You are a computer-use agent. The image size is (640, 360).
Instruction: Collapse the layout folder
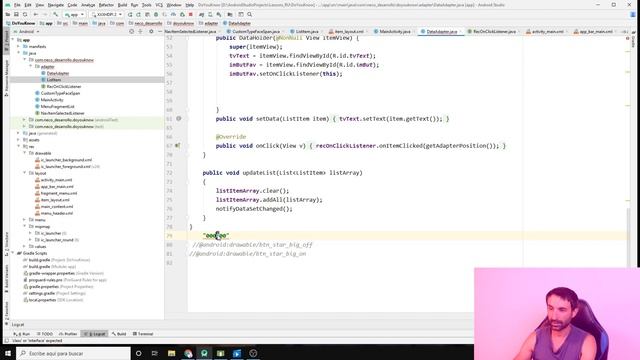pos(24,173)
